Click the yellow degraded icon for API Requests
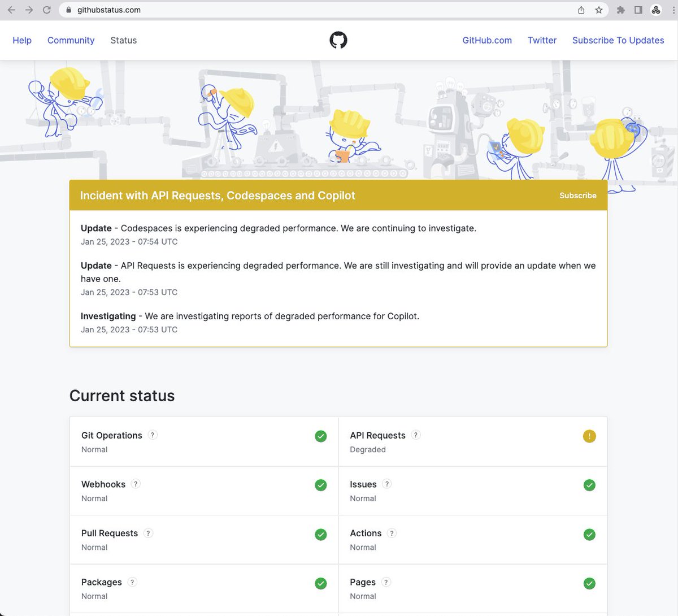678x616 pixels. (589, 436)
